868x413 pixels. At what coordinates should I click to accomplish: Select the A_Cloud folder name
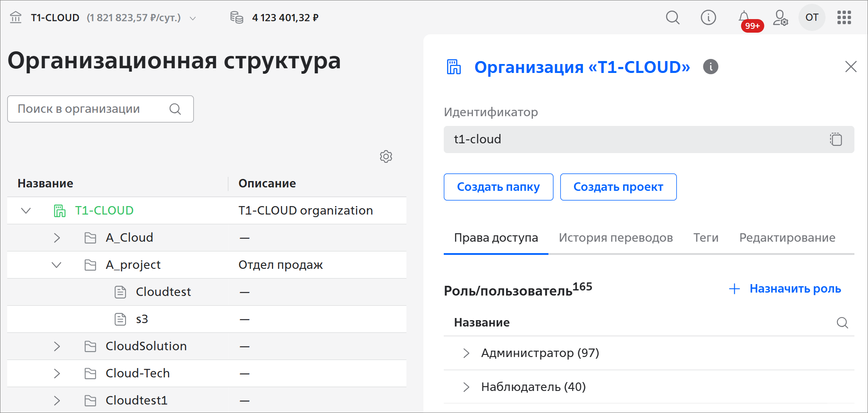(x=129, y=237)
